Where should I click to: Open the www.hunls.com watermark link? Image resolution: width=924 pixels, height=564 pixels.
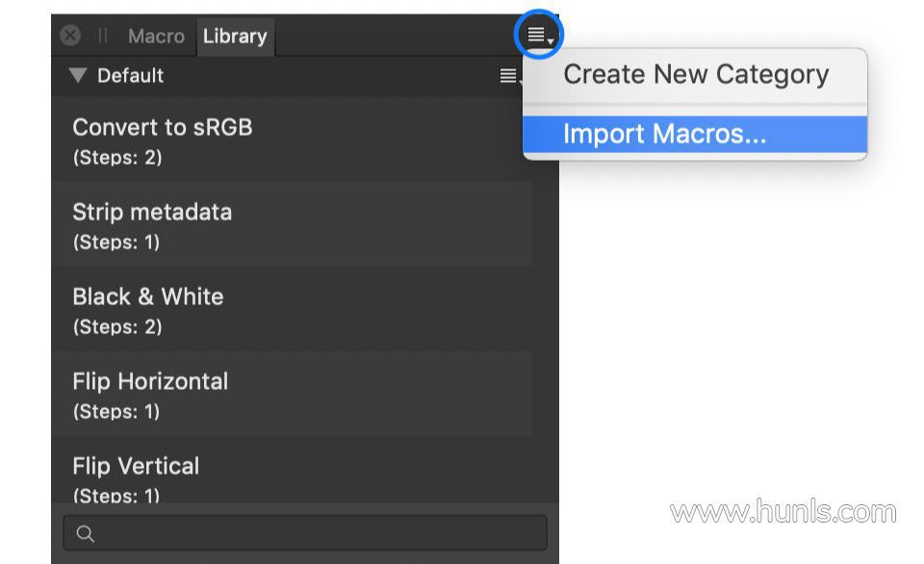pyautogui.click(x=783, y=512)
